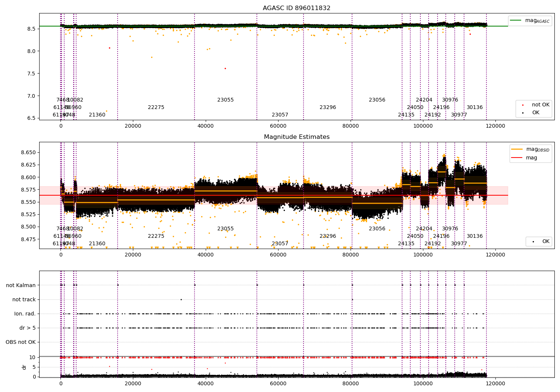Click the 60000 x-tick of the bottom plot
The width and height of the screenshot is (560, 392).
coord(278,383)
